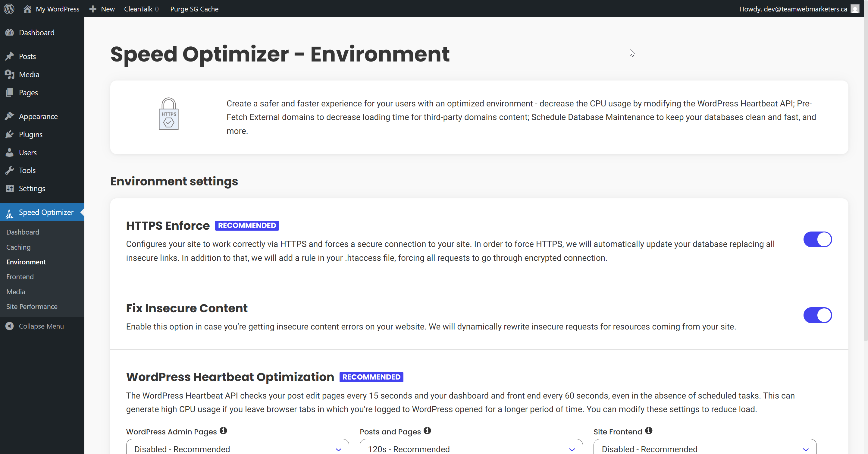Image resolution: width=868 pixels, height=454 pixels.
Task: Click info icon beside Site Frontend
Action: [648, 430]
